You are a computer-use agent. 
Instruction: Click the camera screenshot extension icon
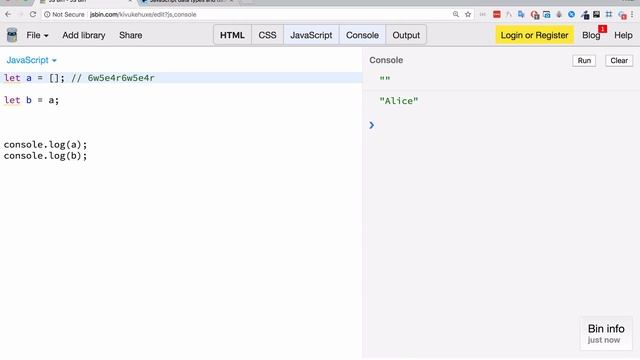tap(547, 15)
